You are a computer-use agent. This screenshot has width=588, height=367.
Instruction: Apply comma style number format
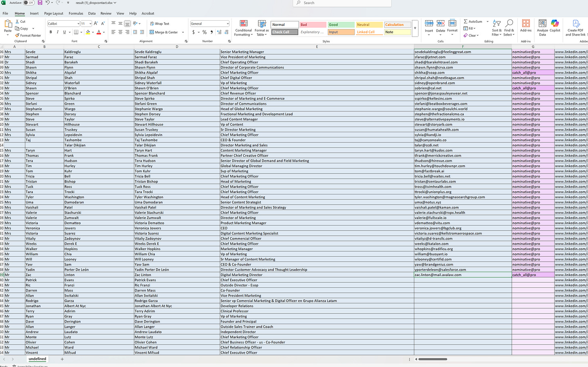(211, 32)
